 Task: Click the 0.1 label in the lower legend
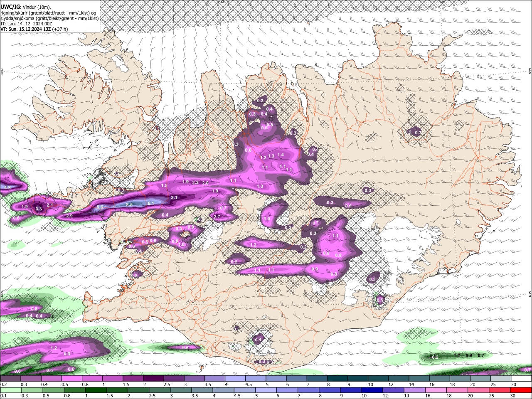coord(4,396)
